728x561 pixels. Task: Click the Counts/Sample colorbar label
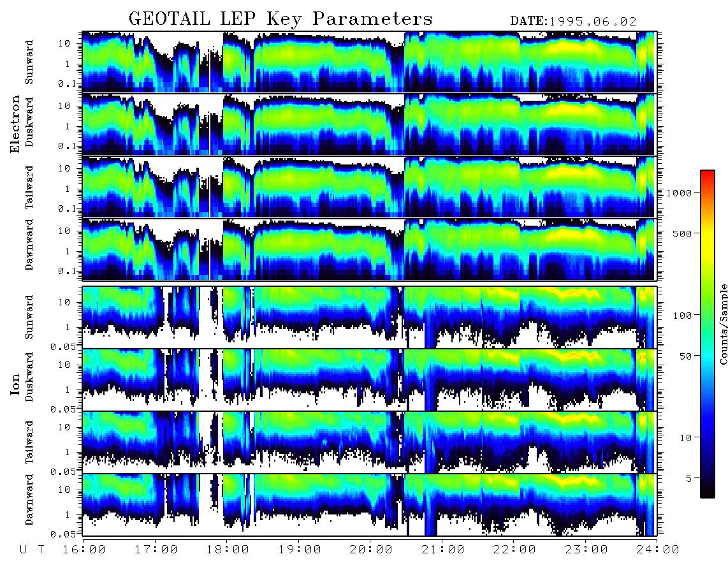(x=723, y=324)
